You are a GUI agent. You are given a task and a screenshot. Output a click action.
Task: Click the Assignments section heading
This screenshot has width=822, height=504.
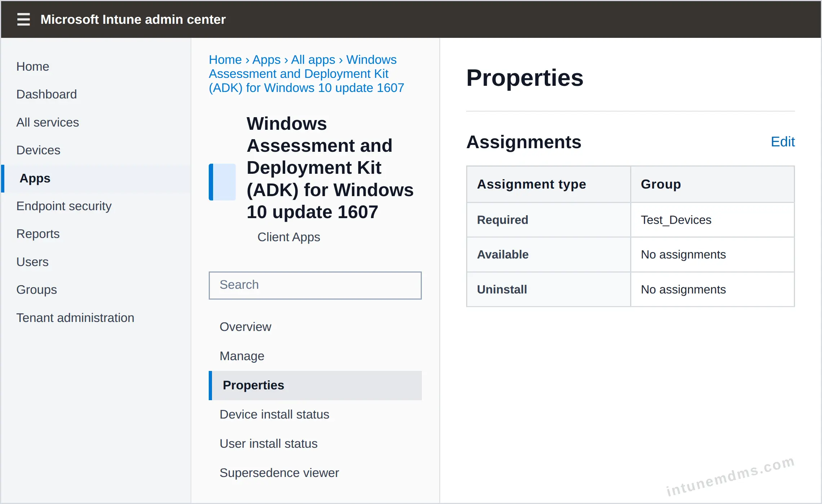523,142
